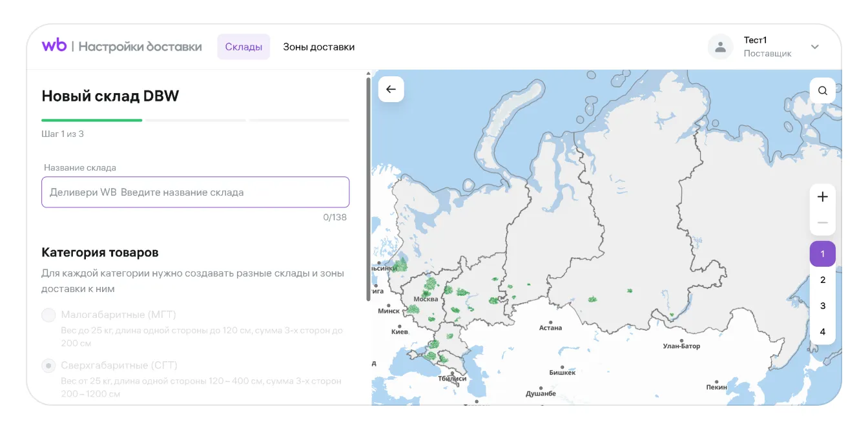Click the Москва label on the map
The width and height of the screenshot is (868, 429).
pyautogui.click(x=426, y=299)
